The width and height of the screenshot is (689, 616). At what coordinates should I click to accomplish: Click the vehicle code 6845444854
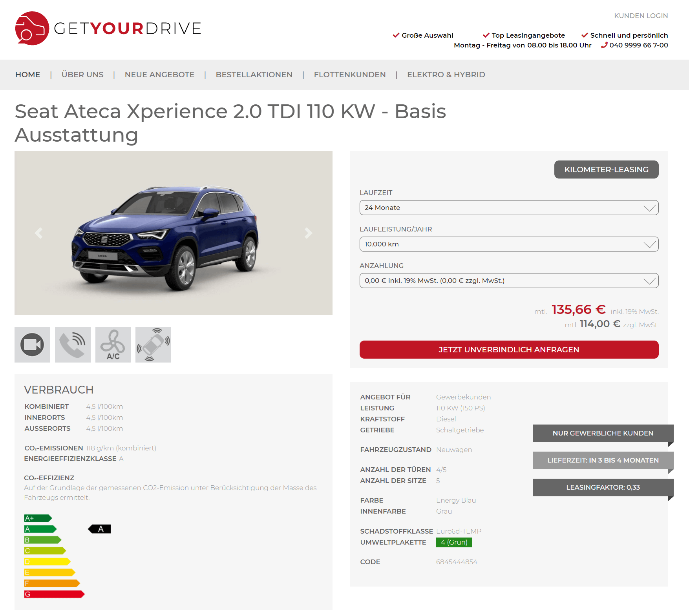[x=457, y=562]
